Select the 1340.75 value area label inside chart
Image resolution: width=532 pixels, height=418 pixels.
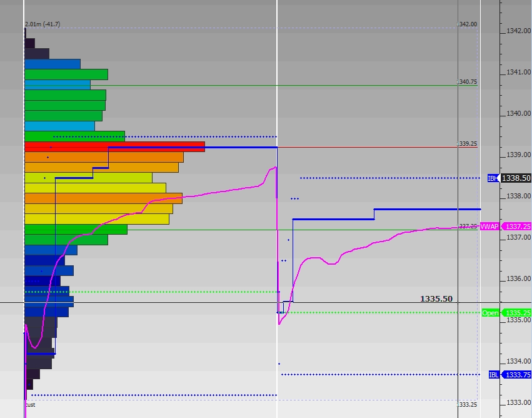tap(467, 82)
